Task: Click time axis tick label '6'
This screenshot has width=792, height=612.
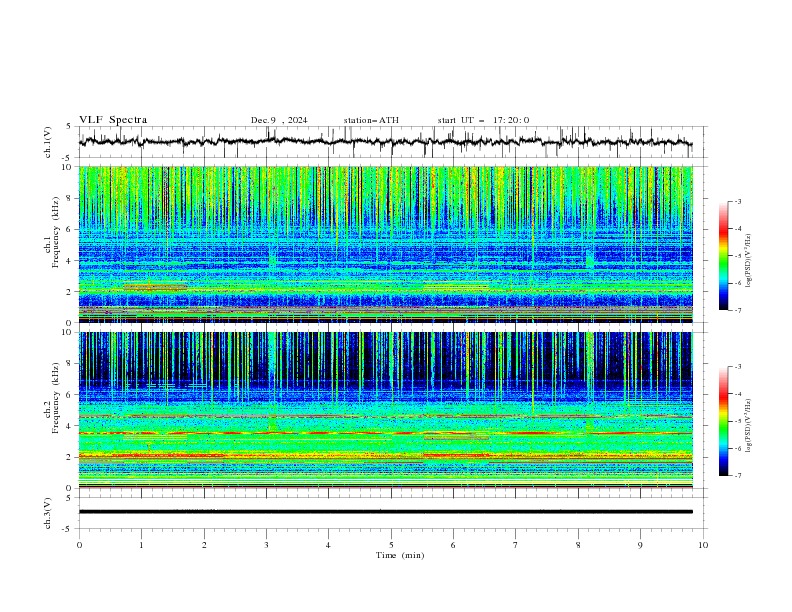Action: point(453,545)
